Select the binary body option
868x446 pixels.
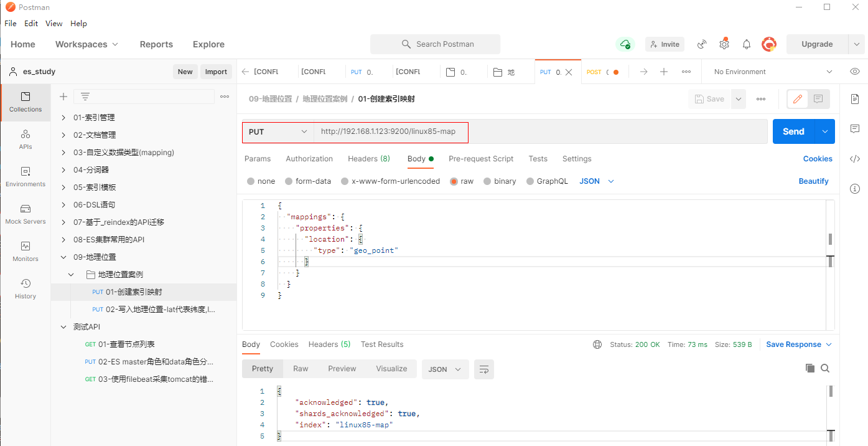[498, 181]
